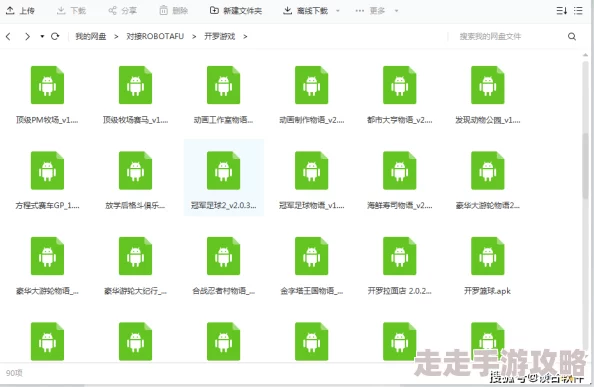Screen dimensions: 594x387
Task: Go back with the left arrow
Action: point(8,36)
